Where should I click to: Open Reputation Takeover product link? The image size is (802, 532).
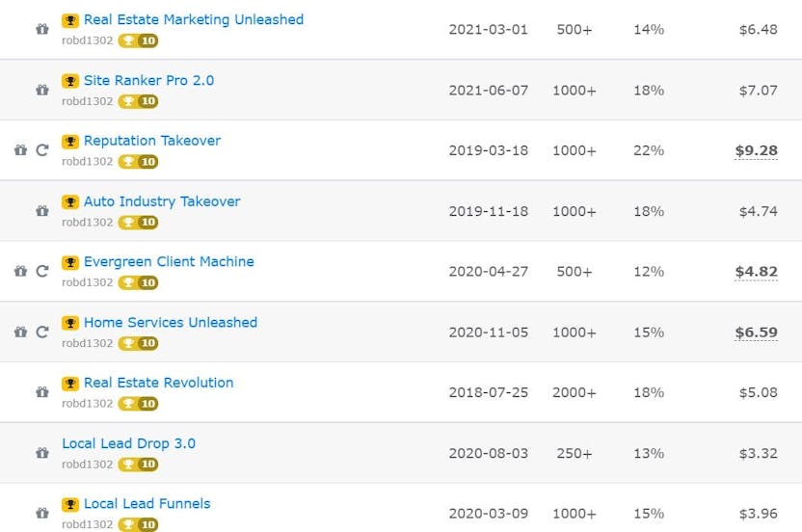tap(152, 141)
